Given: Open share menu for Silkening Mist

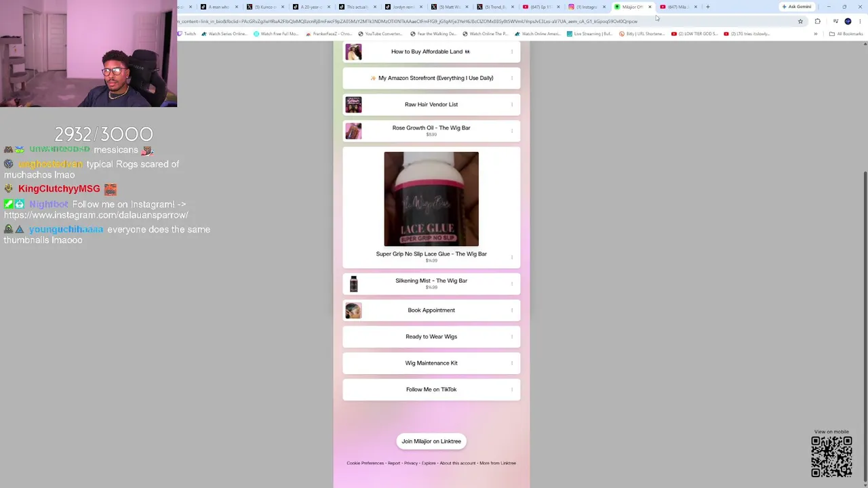Looking at the screenshot, I should pos(512,284).
